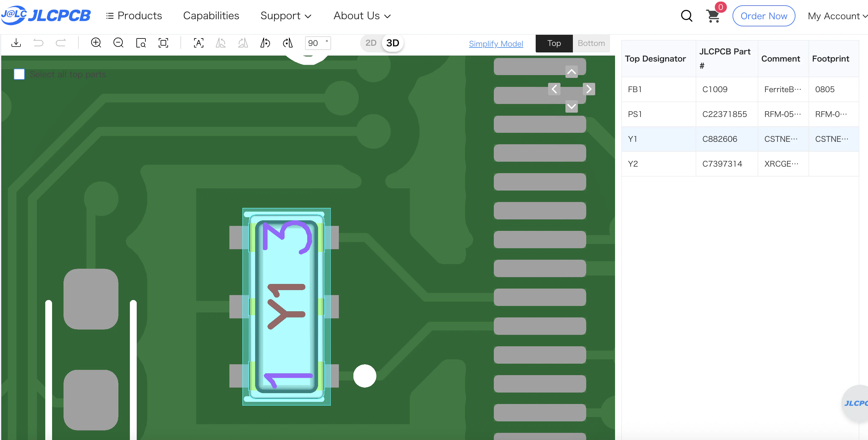Zoom out with the magnifier minus icon
This screenshot has height=440, width=868.
pos(118,43)
